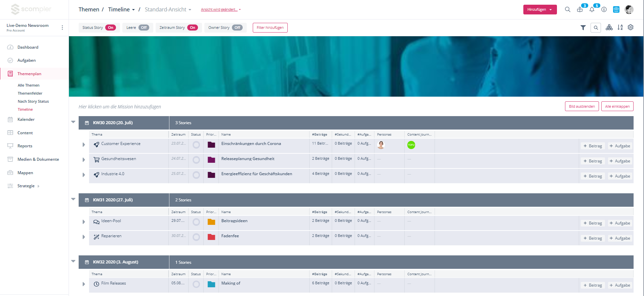Click the A-Z sort icon
This screenshot has height=296, width=644.
pos(620,28)
